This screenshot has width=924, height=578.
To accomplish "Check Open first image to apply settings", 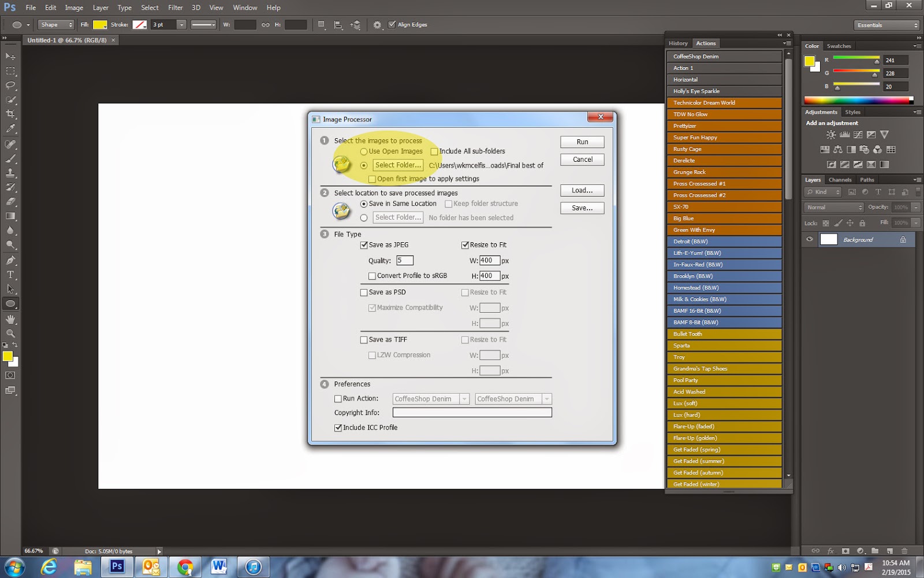I will click(372, 179).
